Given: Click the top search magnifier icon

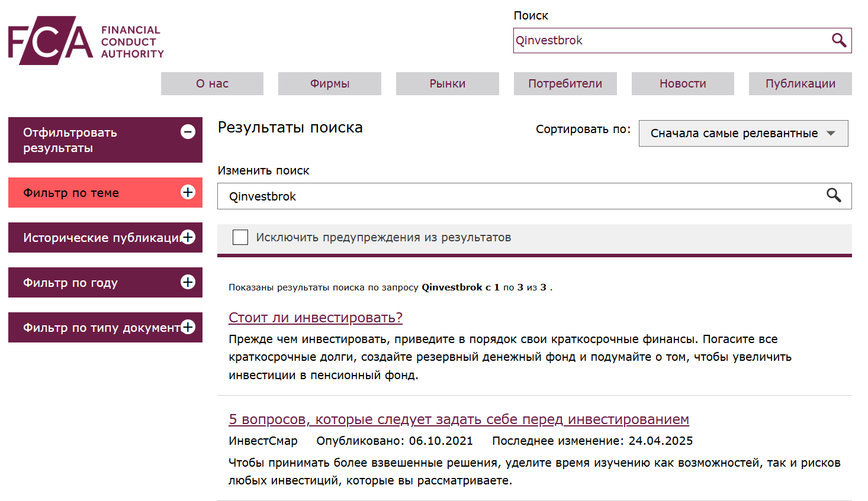Looking at the screenshot, I should (x=839, y=40).
